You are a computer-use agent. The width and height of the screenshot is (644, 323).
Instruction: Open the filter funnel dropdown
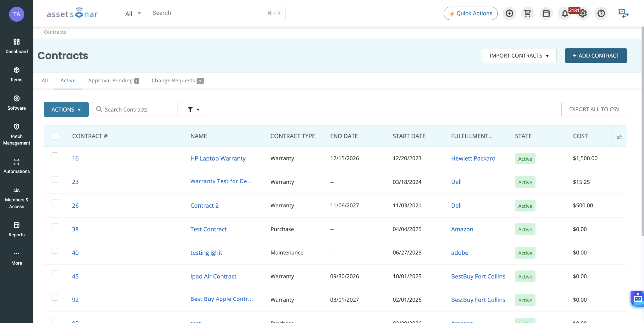[x=193, y=109]
